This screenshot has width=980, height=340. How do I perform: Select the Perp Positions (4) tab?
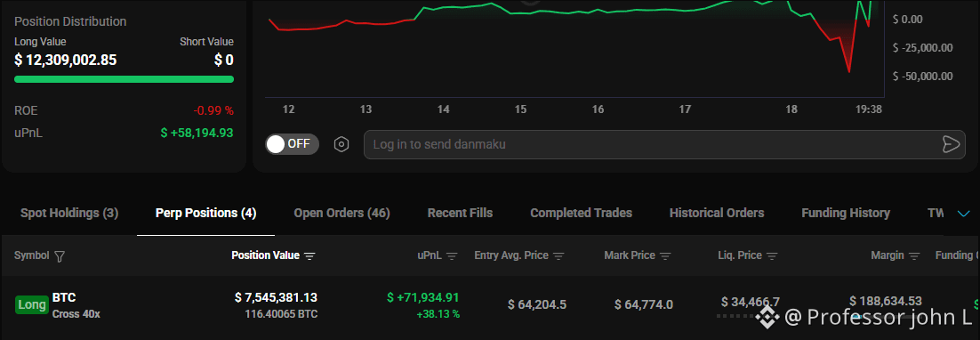(x=205, y=213)
